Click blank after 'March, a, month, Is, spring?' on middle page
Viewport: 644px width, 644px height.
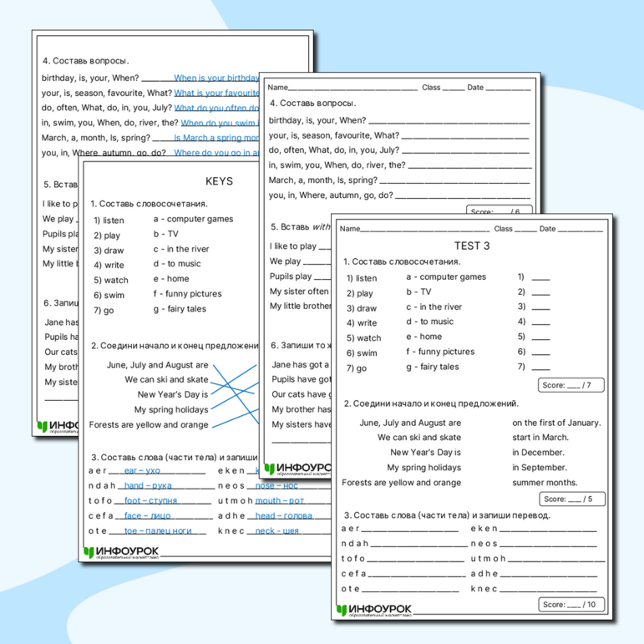(x=455, y=180)
